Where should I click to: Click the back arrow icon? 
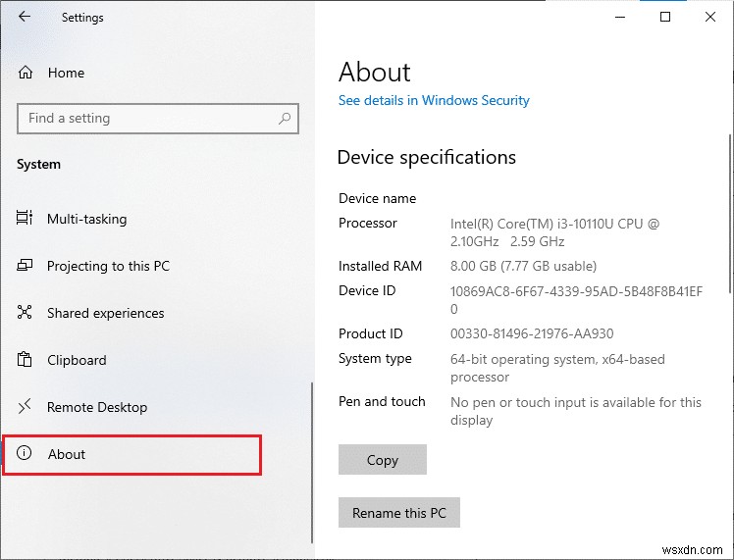click(x=25, y=17)
